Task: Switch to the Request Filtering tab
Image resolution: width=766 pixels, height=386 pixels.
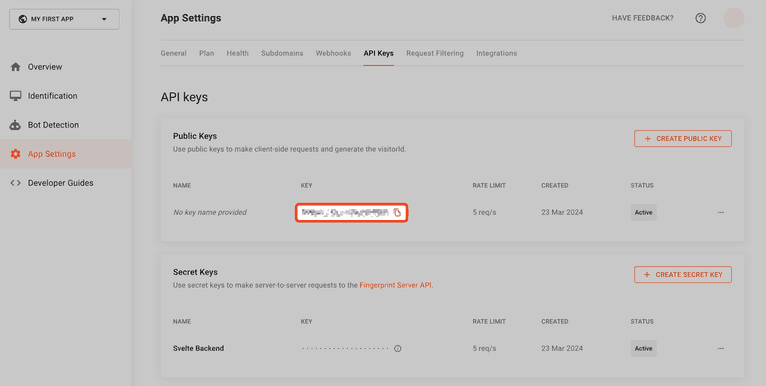Action: coord(435,53)
